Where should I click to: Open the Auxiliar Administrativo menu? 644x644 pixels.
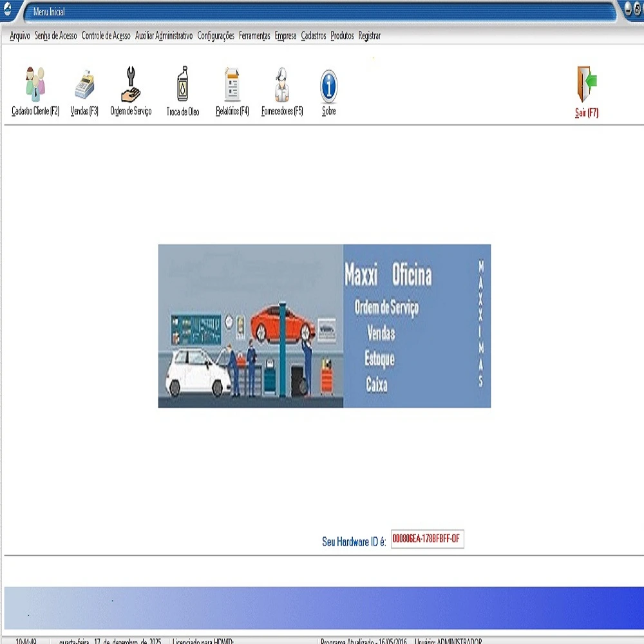point(164,36)
